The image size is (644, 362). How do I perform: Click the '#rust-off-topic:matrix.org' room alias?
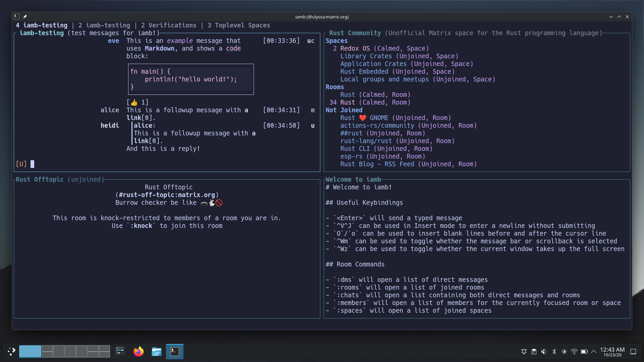(x=167, y=195)
